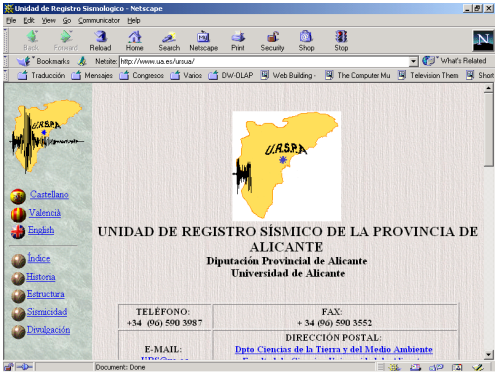Open the Historia link
498x375 pixels.
41,277
